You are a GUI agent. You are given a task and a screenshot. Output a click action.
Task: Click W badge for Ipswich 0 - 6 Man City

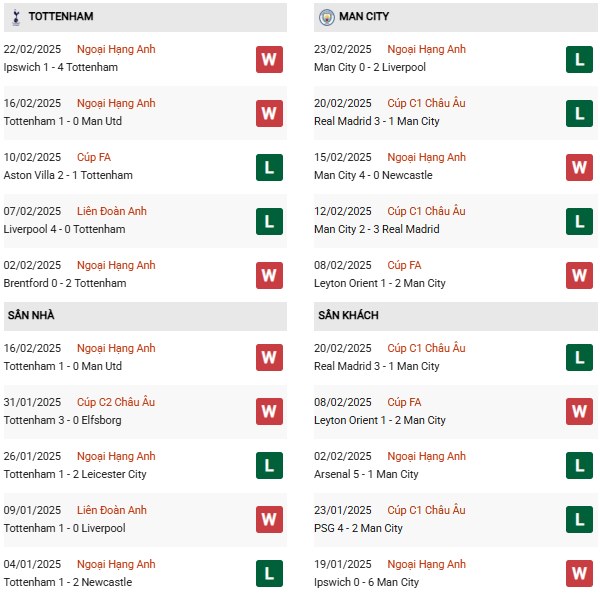pos(580,574)
